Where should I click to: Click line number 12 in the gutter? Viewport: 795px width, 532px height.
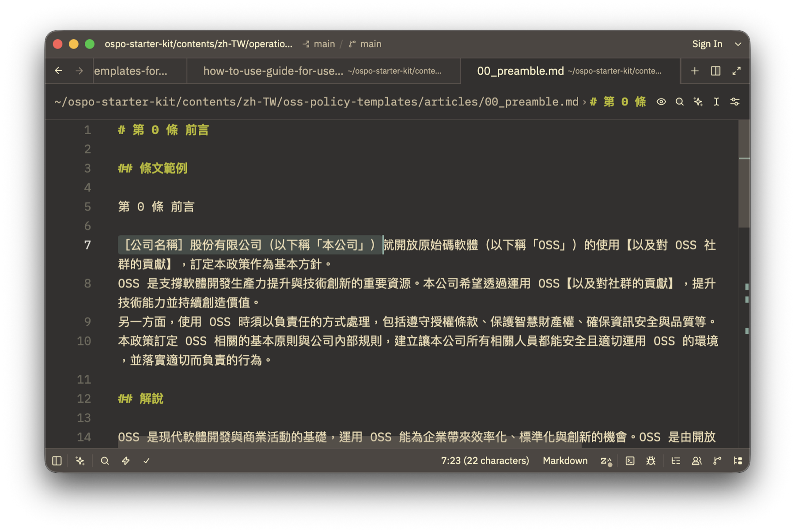[84, 399]
